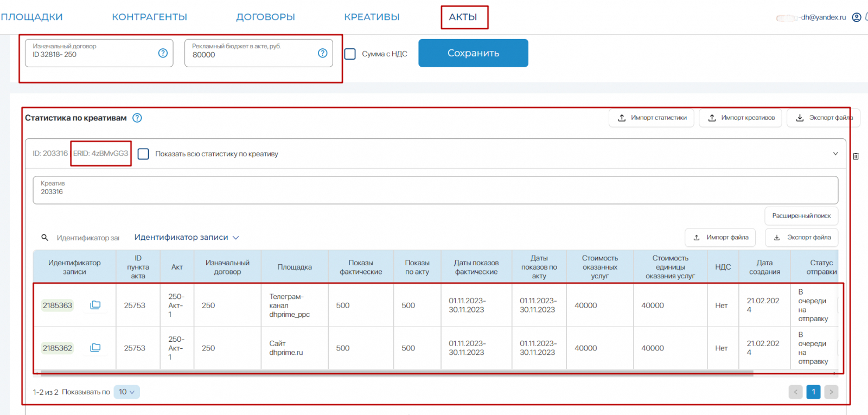Switch to АКТЫ tab

pyautogui.click(x=463, y=17)
